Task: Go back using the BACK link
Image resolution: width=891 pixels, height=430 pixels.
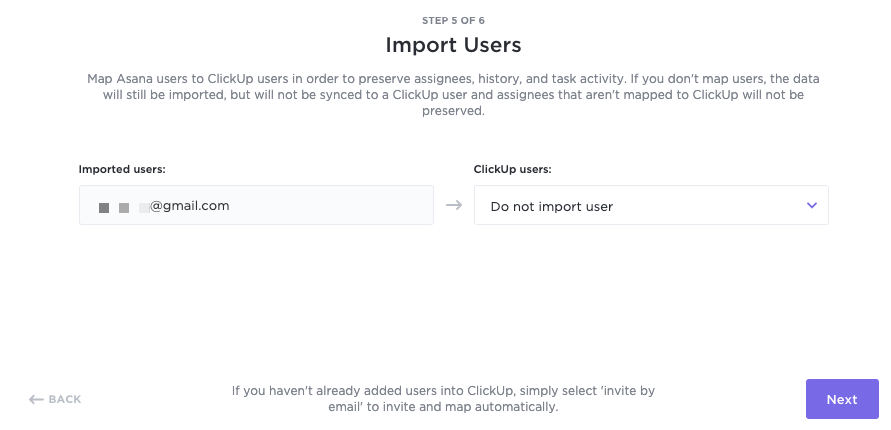Action: (x=64, y=399)
